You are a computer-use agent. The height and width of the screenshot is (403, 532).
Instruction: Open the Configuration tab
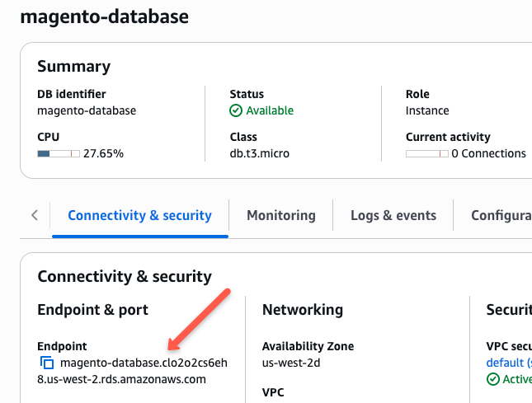tap(501, 216)
